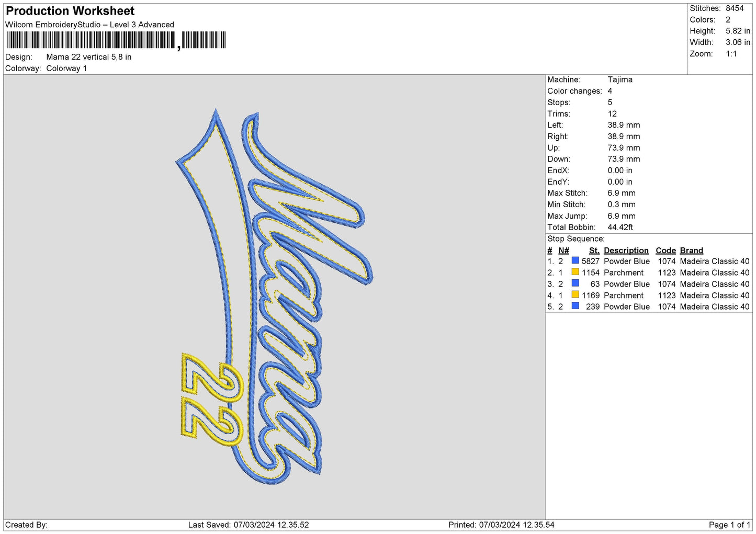
Task: Click the Height value 5.82 in
Action: [738, 31]
